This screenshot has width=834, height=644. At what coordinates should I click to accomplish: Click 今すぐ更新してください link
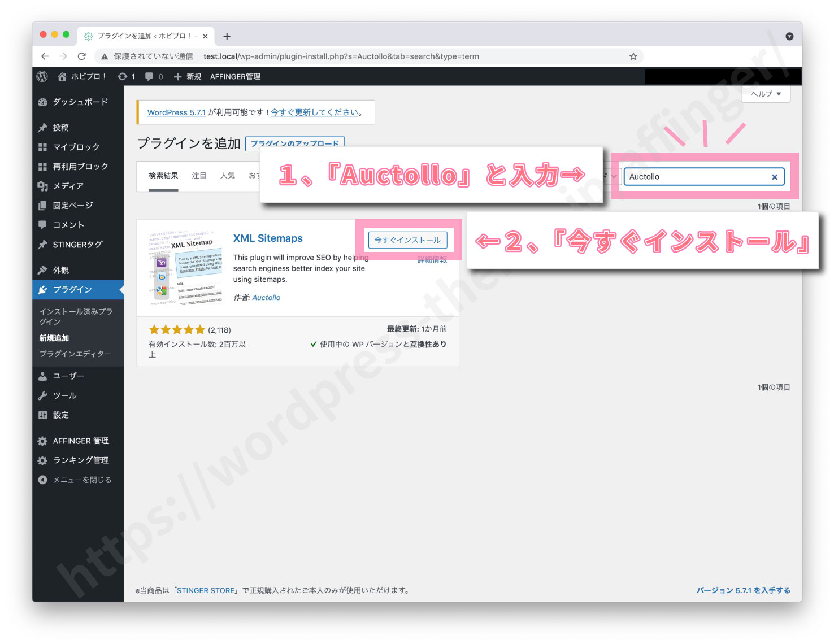[x=315, y=112]
